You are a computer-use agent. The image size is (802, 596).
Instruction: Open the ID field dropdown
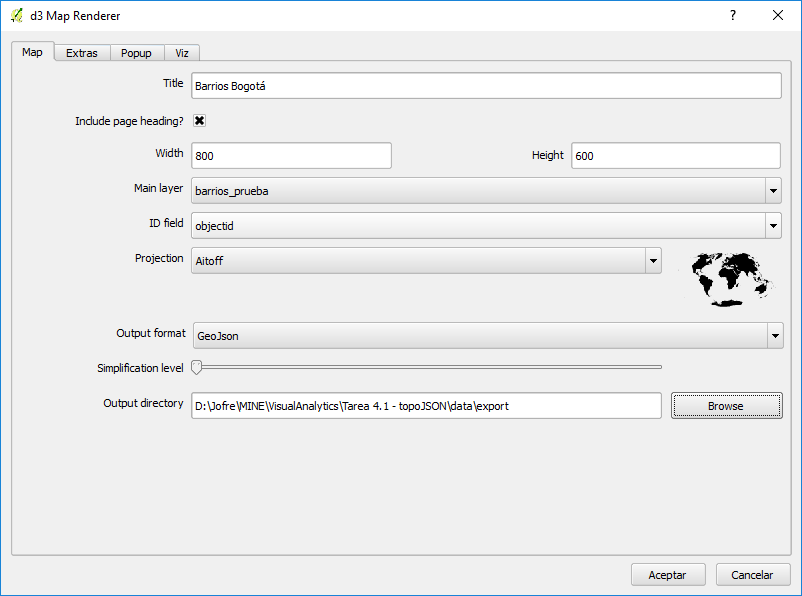[773, 226]
